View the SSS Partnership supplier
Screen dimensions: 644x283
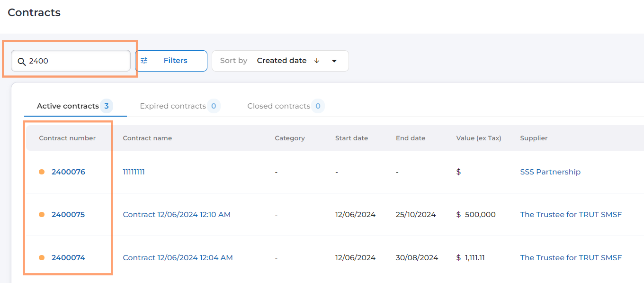pyautogui.click(x=550, y=172)
